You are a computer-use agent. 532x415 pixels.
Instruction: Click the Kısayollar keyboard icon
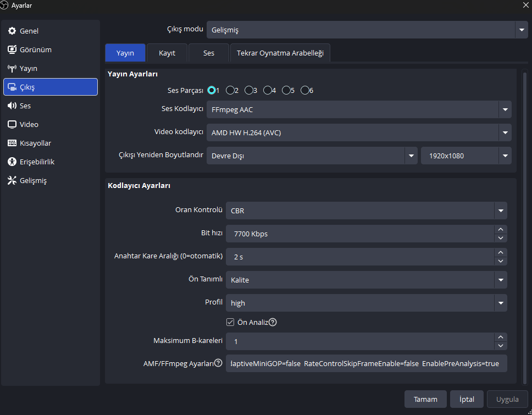(12, 143)
